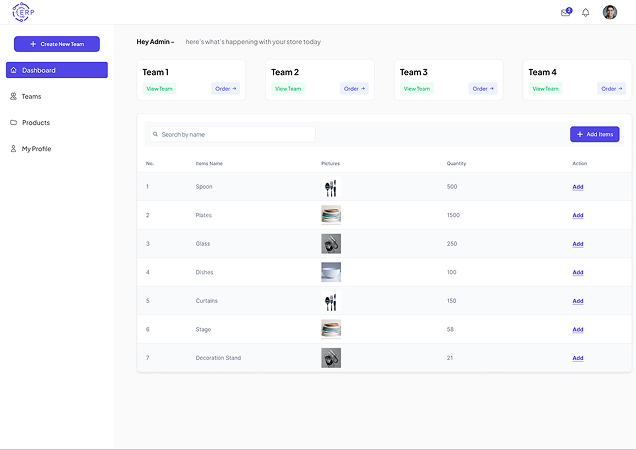Open the notifications bell icon
Screen dimensions: 636x450
point(586,12)
